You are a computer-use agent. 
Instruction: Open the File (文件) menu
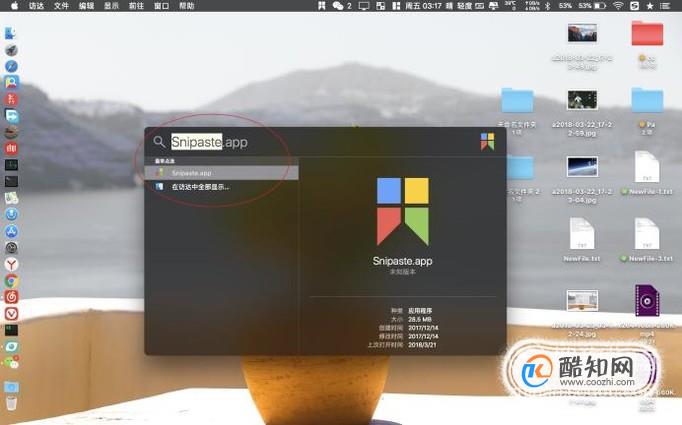pos(61,6)
